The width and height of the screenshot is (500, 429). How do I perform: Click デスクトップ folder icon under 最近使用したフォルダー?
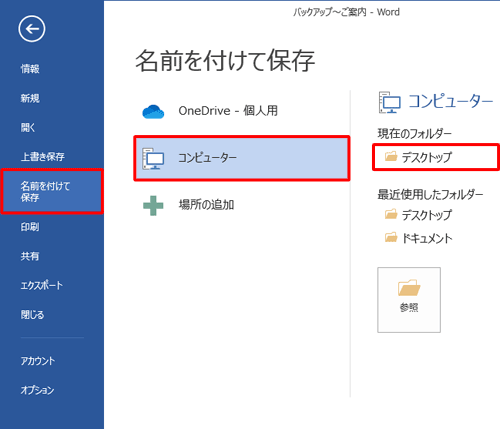[x=391, y=214]
